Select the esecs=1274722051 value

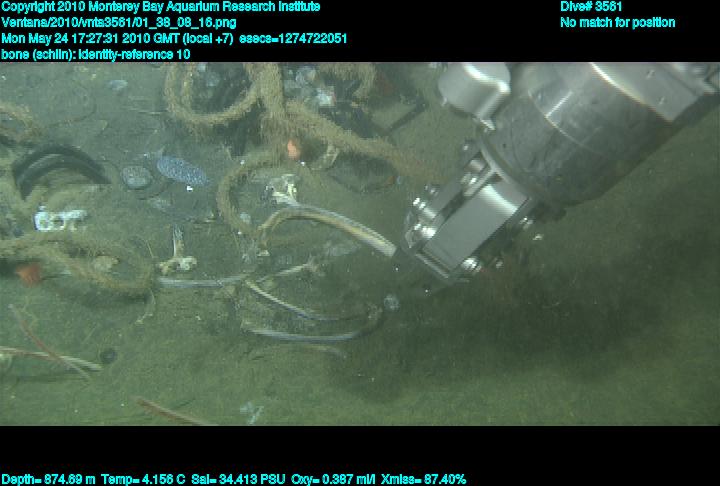(293, 38)
